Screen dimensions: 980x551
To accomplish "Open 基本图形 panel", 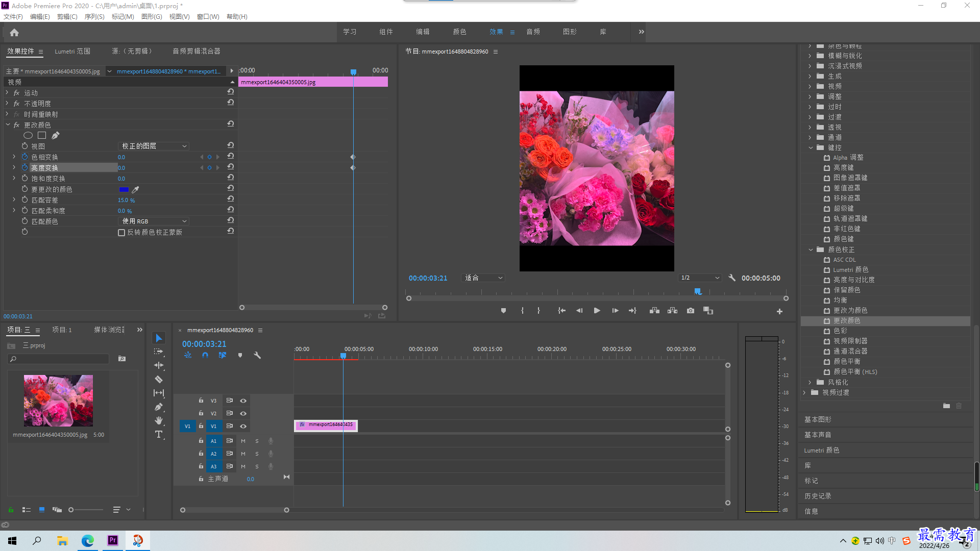I will [x=818, y=419].
